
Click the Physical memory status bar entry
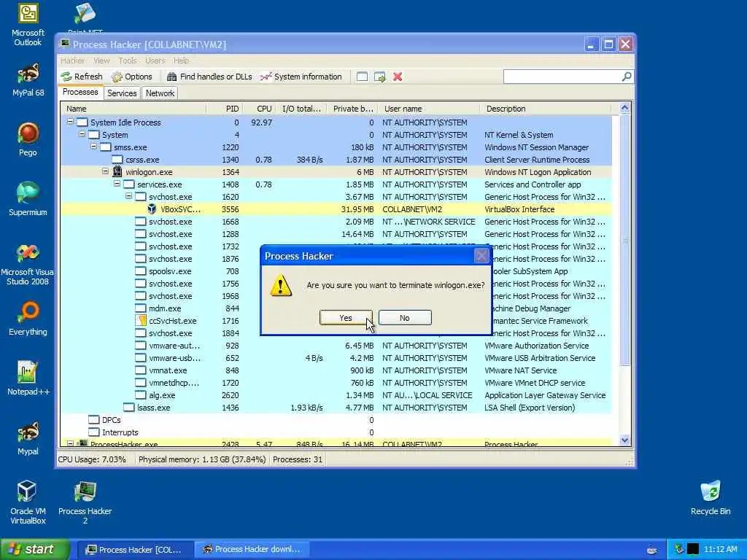pos(202,459)
